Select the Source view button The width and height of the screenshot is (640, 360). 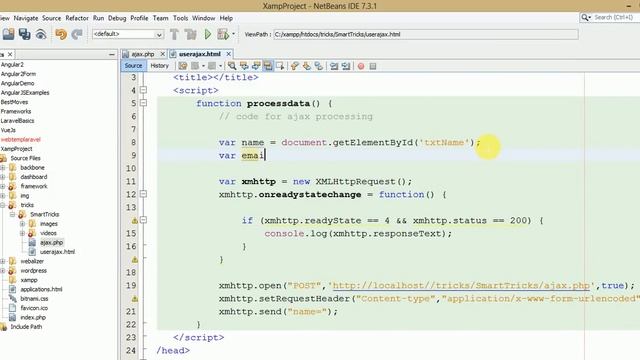[x=133, y=66]
